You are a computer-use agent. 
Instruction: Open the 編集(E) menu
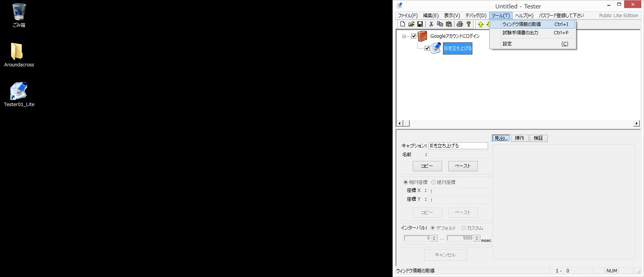point(431,16)
